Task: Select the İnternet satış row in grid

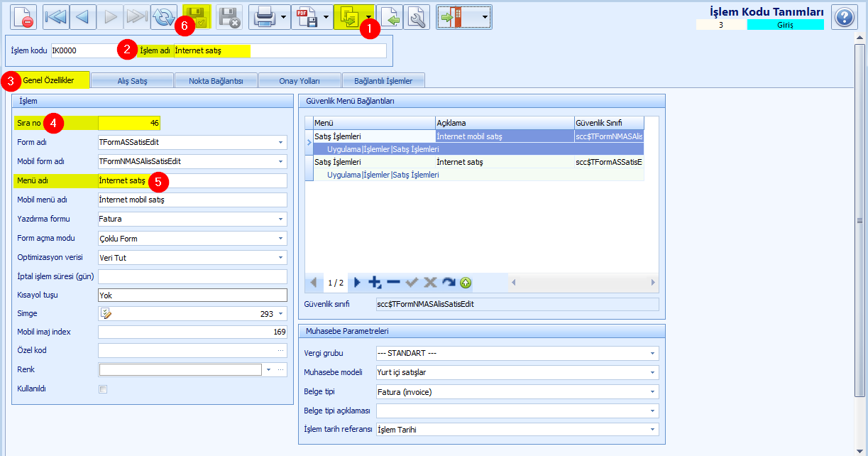Action: tap(475, 162)
